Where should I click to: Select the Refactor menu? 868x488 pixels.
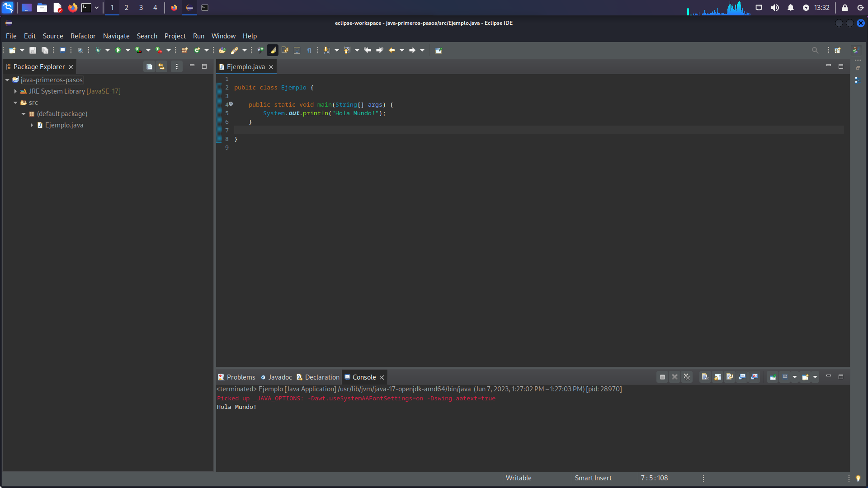pos(84,36)
